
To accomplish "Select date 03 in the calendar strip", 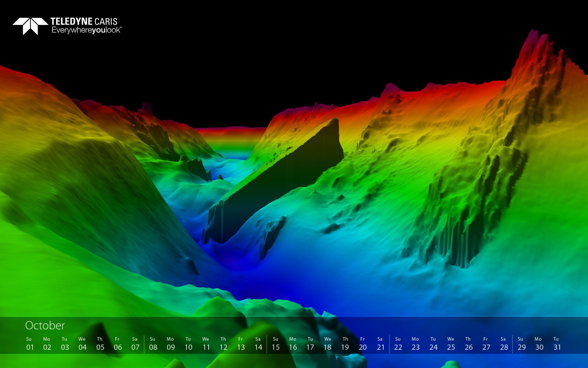I will [x=65, y=347].
